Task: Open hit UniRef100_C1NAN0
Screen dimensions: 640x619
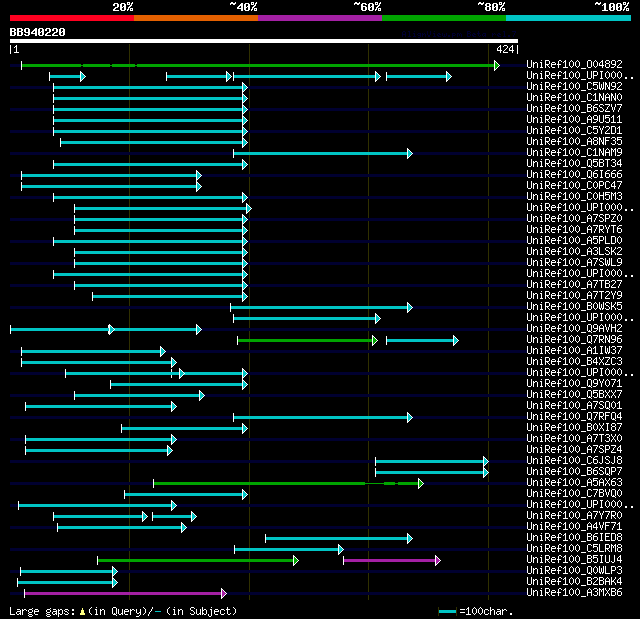Action: click(x=574, y=97)
